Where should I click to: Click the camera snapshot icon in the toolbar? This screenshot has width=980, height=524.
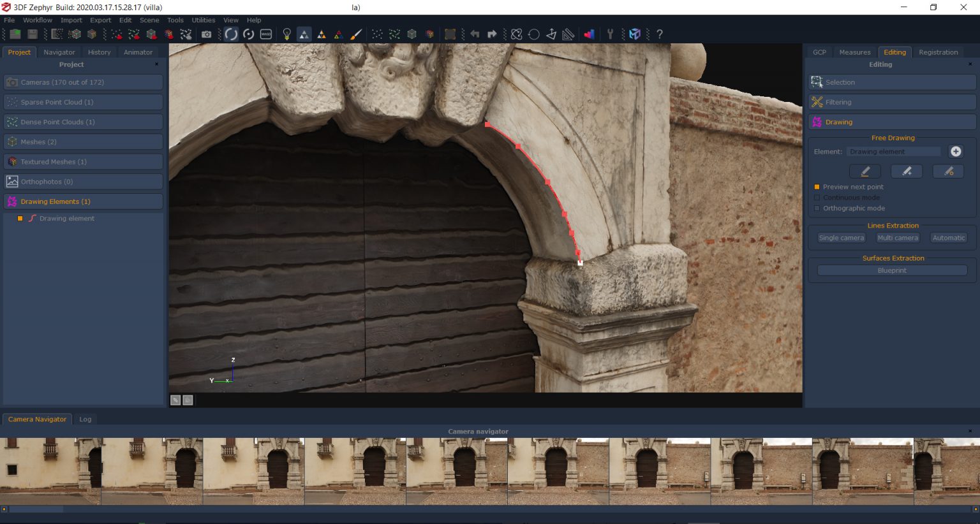click(x=206, y=34)
